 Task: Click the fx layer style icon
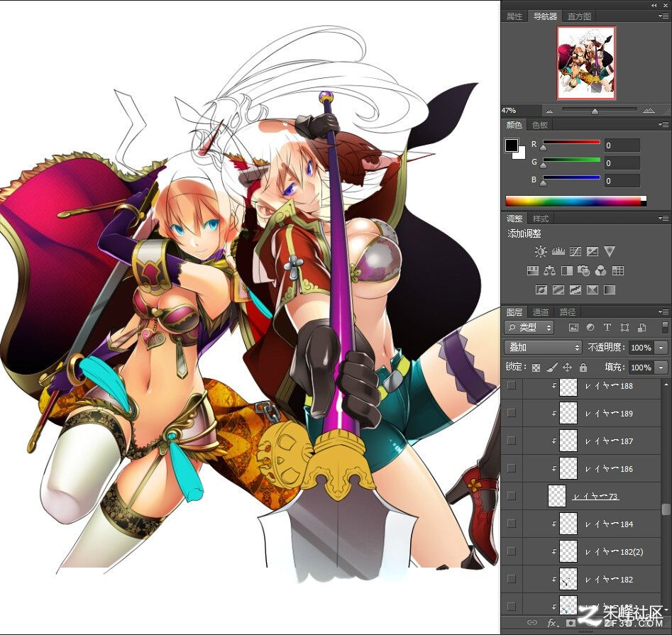[x=551, y=622]
